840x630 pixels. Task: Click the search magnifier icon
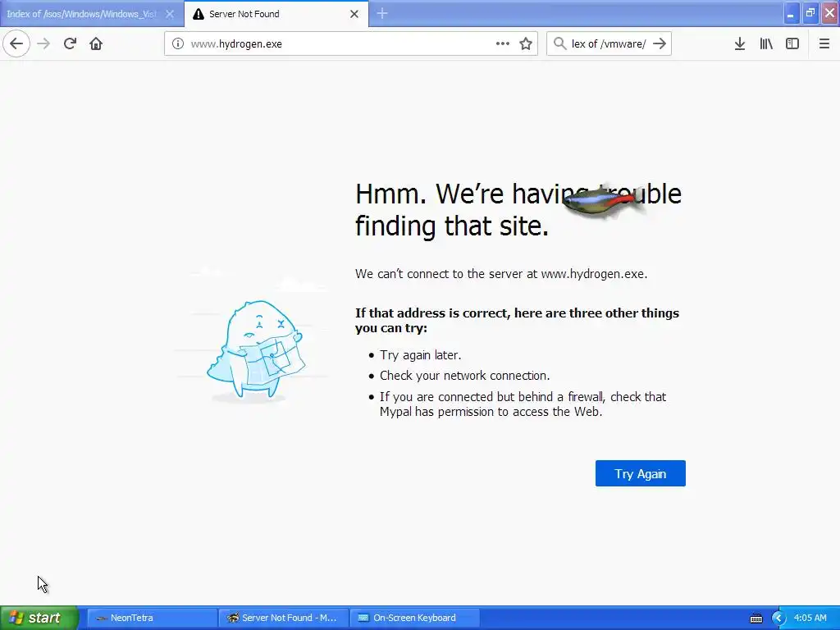coord(559,43)
